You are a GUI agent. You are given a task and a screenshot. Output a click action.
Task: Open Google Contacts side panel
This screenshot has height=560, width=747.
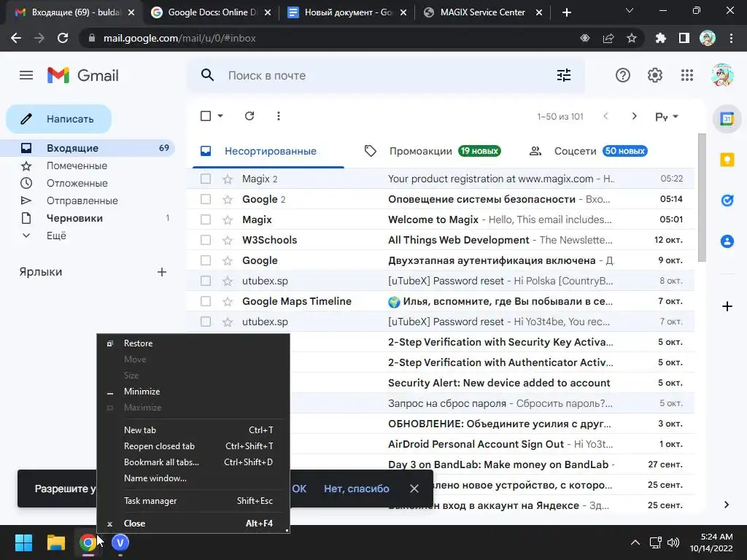tap(727, 241)
